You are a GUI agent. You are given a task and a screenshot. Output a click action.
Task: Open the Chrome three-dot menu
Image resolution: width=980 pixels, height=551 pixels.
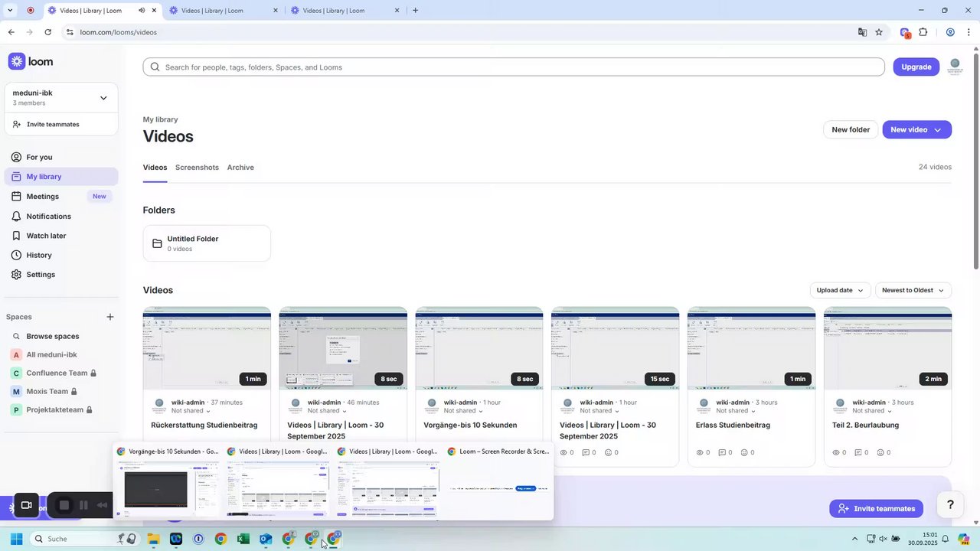967,32
